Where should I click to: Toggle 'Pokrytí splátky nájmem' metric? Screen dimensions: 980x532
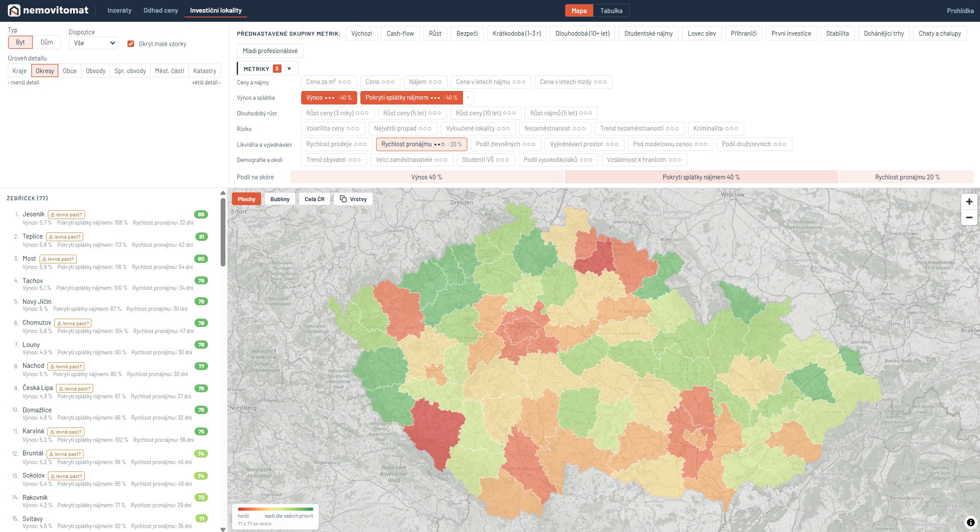411,98
